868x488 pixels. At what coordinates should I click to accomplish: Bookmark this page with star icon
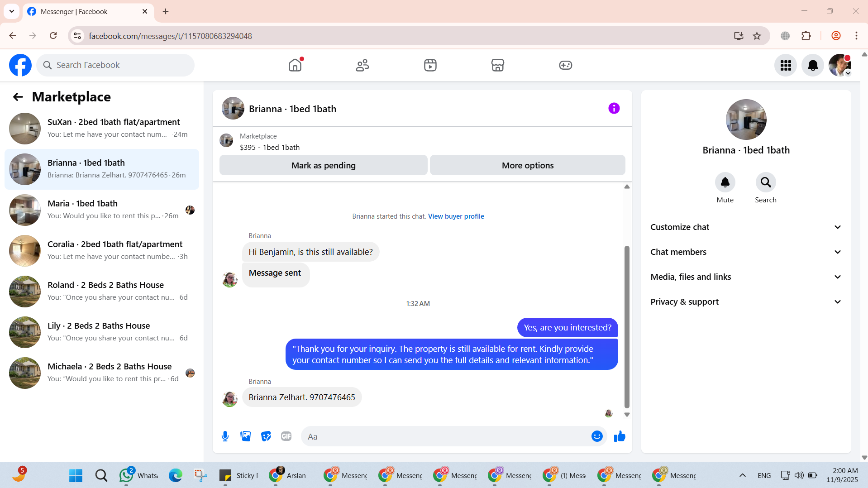pyautogui.click(x=757, y=36)
